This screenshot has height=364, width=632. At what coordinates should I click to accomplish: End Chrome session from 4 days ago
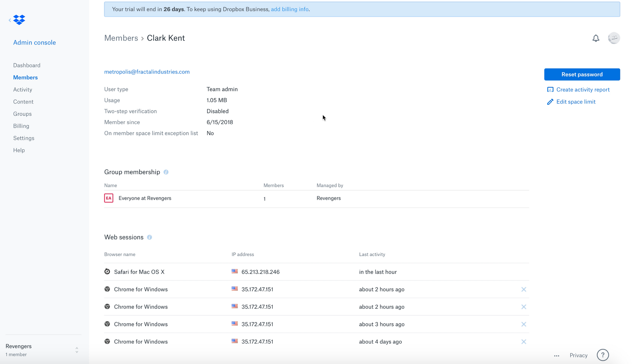524,342
